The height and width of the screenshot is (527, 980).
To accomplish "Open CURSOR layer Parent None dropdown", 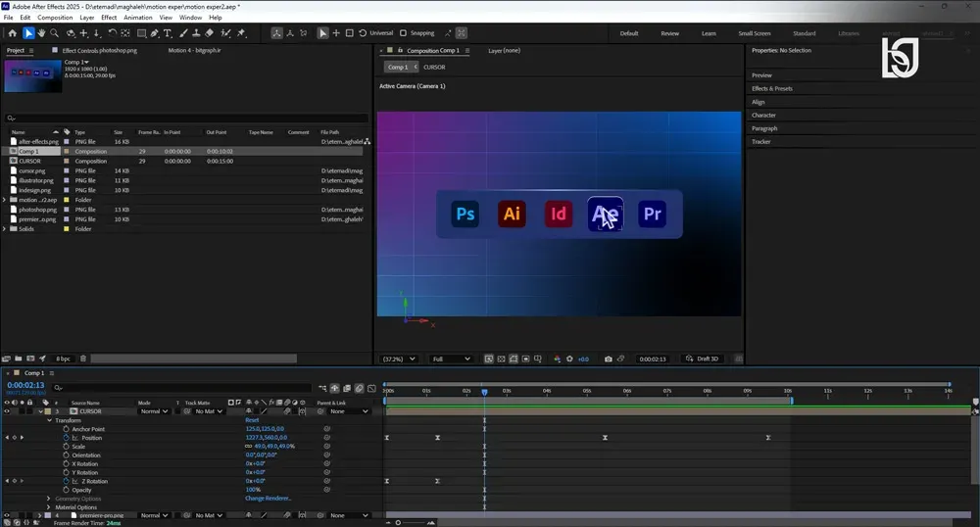I will coord(350,411).
